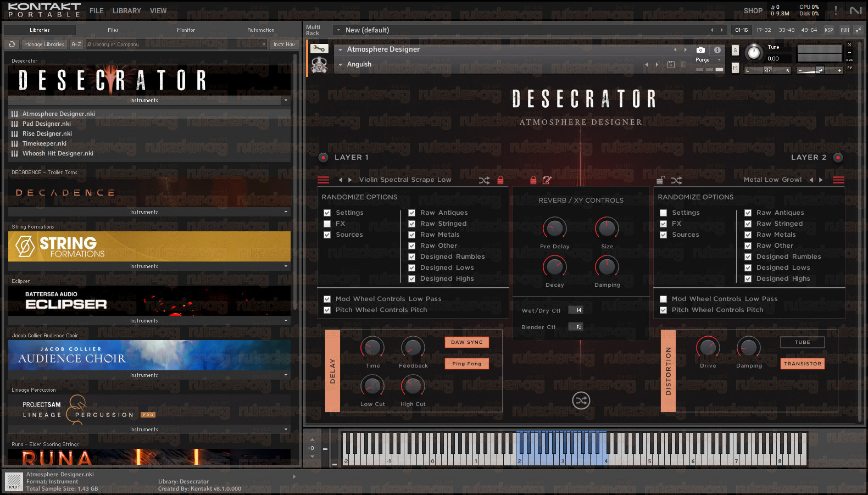Viewport: 868px width, 495px height.
Task: Expand Audience Choir Instruments dropdown arrow
Action: (286, 375)
